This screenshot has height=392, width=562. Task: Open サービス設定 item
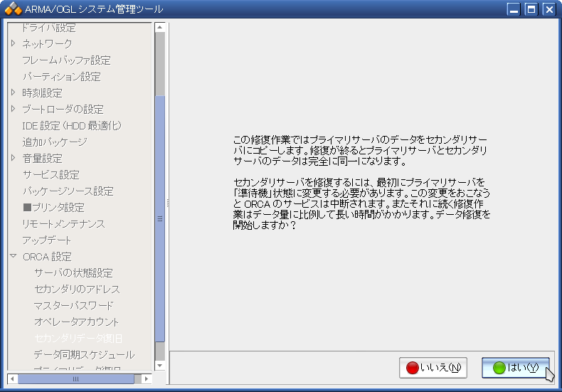(x=51, y=175)
